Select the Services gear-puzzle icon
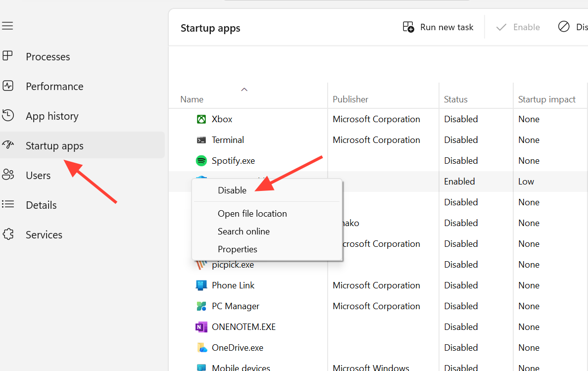Screen dimensions: 588x371 [8, 234]
